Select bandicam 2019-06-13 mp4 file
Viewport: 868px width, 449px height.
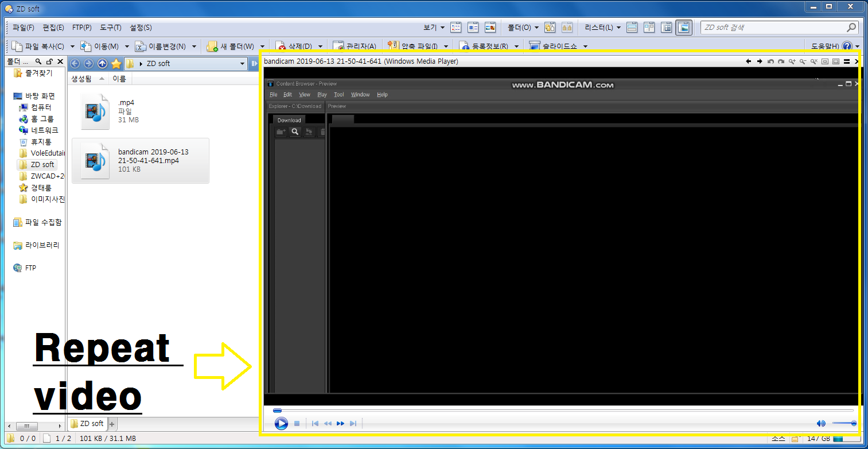140,161
